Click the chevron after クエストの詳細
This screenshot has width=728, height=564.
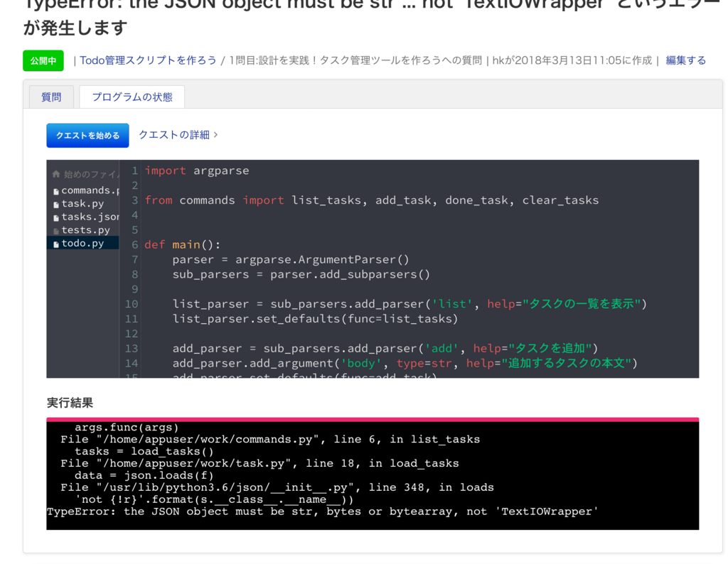[x=215, y=135]
